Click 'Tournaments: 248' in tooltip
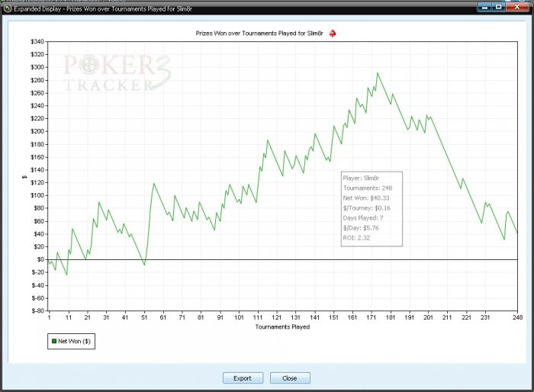 [x=368, y=188]
